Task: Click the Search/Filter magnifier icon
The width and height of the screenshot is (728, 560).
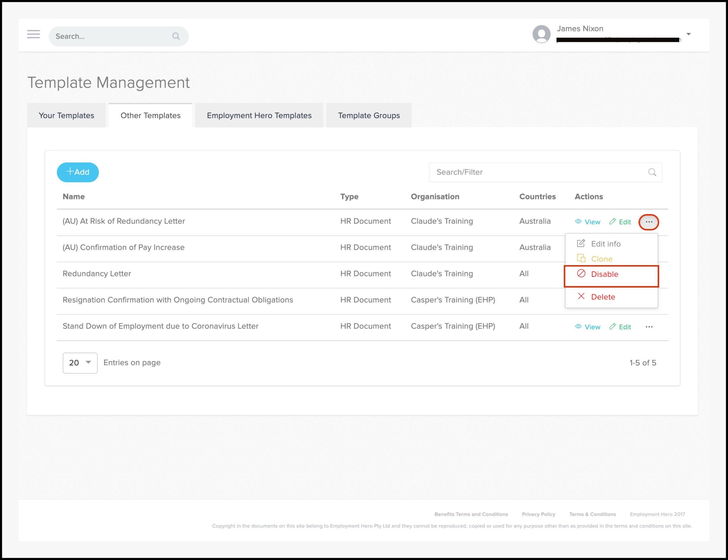Action: click(652, 172)
